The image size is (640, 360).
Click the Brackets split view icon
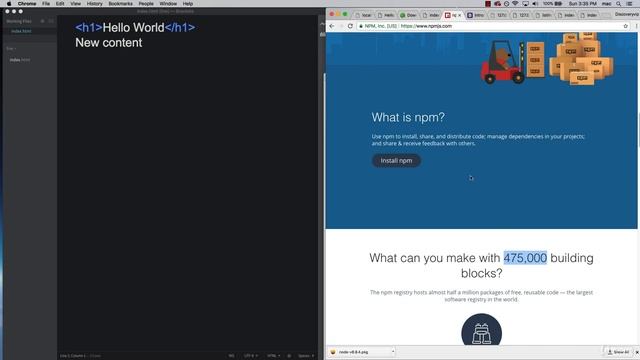coord(51,21)
